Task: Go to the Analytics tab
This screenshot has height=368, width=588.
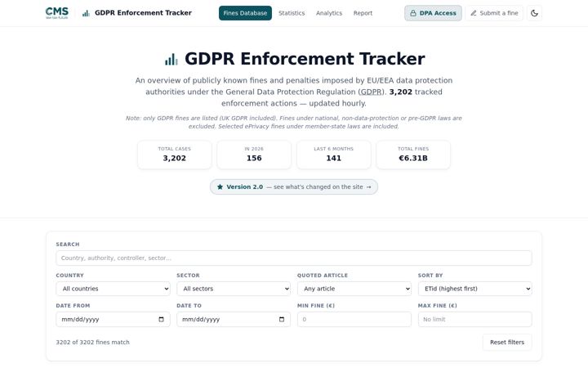Action: pyautogui.click(x=329, y=13)
